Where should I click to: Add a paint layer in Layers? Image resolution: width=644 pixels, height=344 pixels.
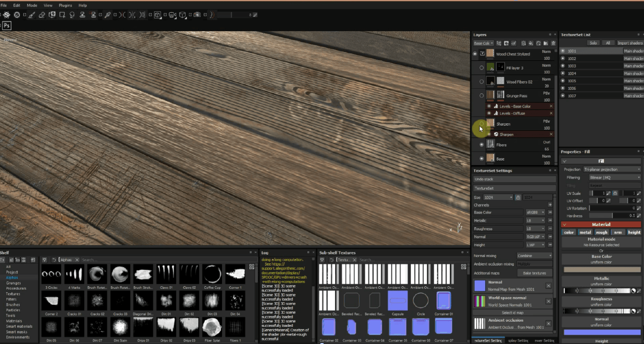pyautogui.click(x=523, y=43)
